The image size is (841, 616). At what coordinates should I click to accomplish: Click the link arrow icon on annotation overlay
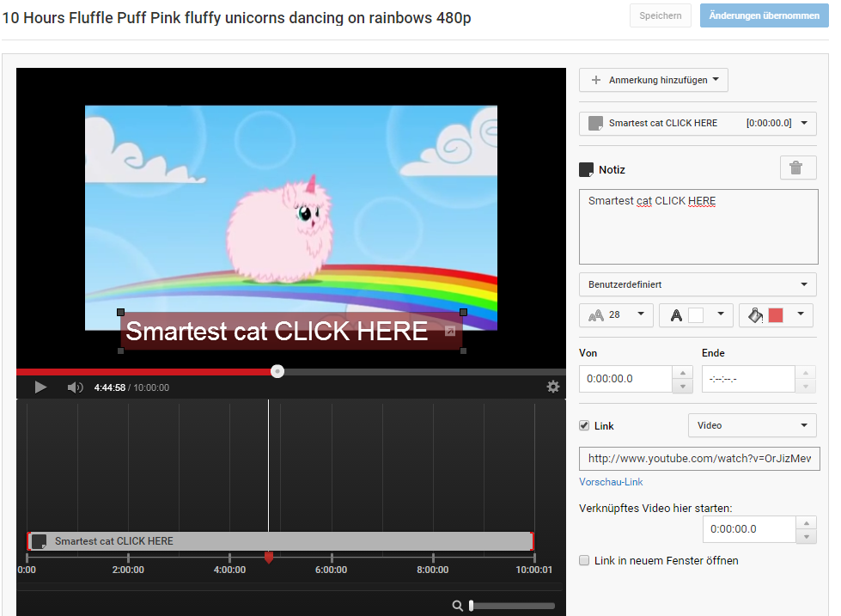click(450, 331)
